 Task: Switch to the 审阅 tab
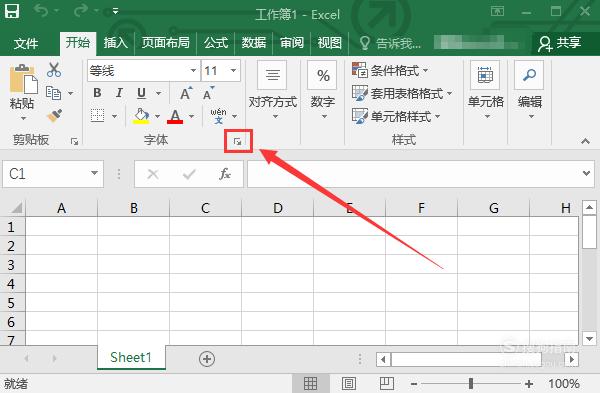tap(292, 43)
